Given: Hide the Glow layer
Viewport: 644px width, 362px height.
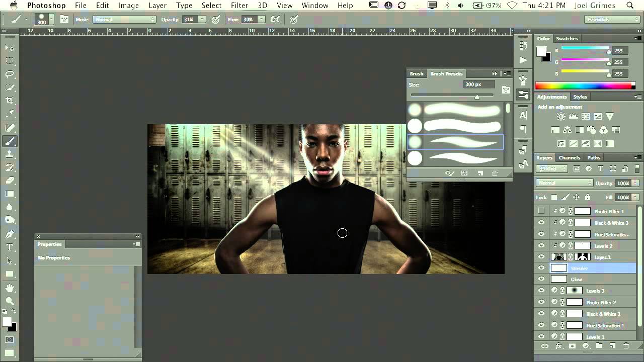Looking at the screenshot, I should coord(541,279).
